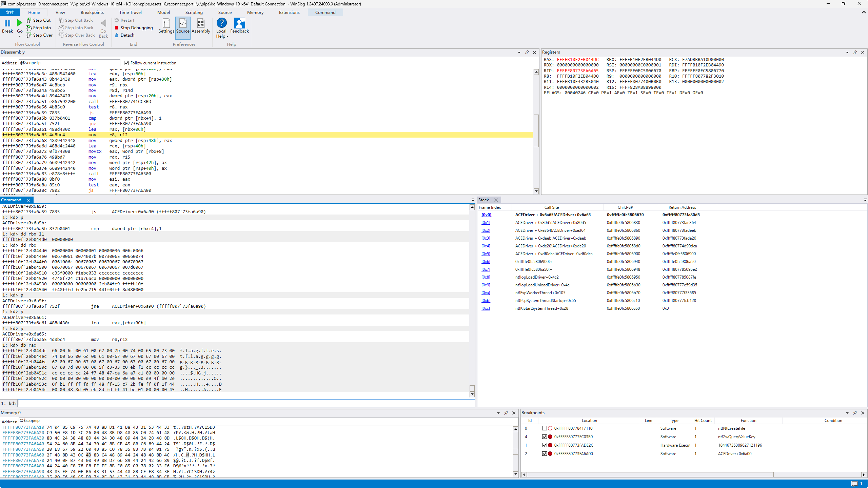Open stack frame [0x1] link
Screen dimensions: 868x488
click(486, 223)
